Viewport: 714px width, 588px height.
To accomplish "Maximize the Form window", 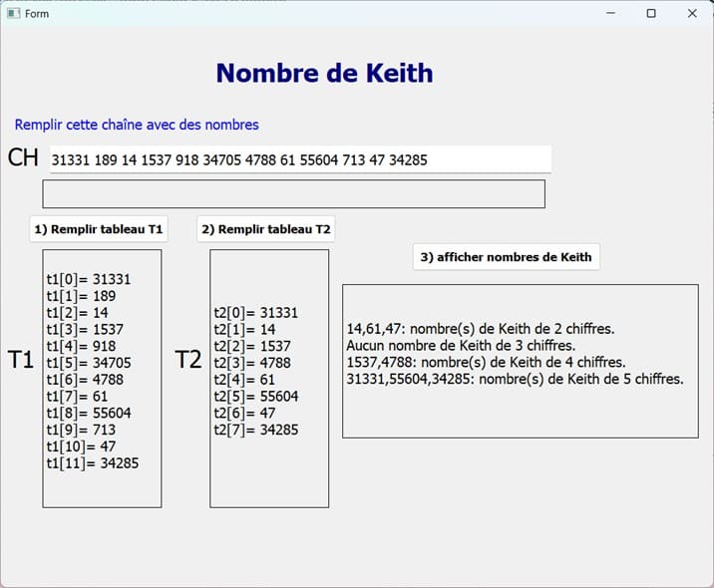I will (x=651, y=14).
